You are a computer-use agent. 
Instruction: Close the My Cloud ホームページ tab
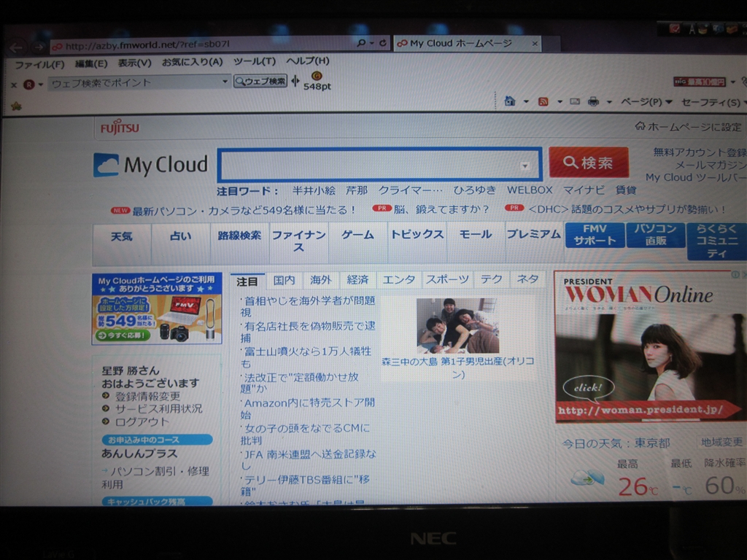point(535,44)
